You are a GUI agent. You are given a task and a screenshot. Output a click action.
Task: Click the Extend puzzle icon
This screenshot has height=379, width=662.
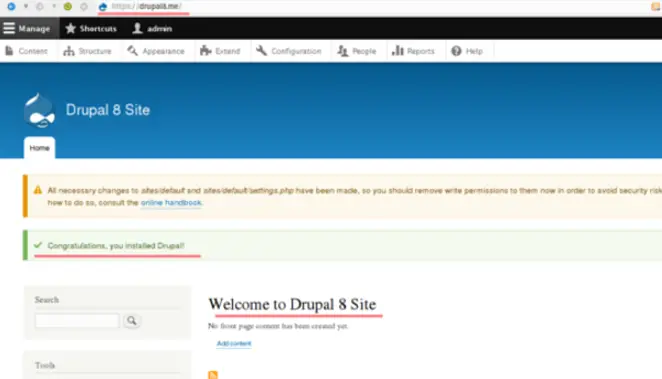point(206,51)
